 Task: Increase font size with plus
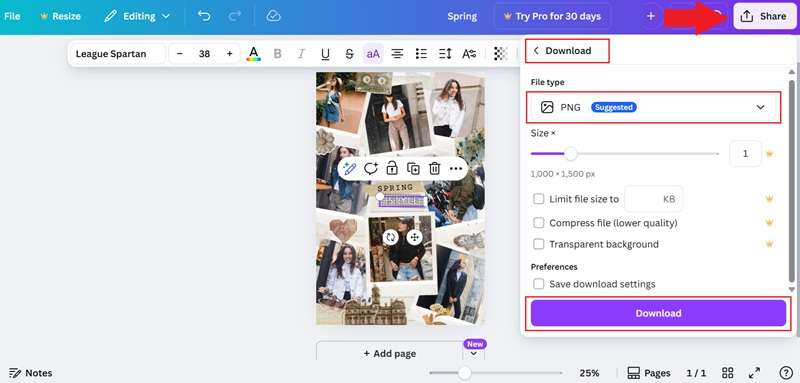(x=230, y=54)
